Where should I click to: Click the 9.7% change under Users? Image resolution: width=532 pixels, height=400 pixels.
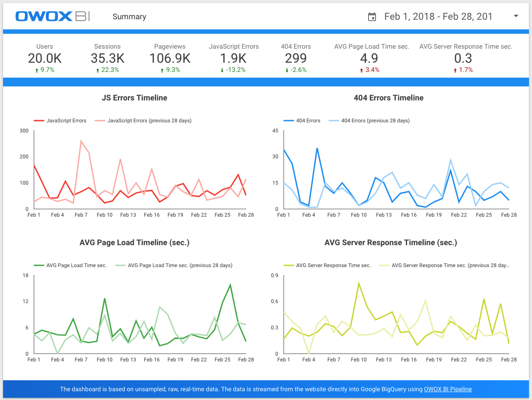[47, 70]
